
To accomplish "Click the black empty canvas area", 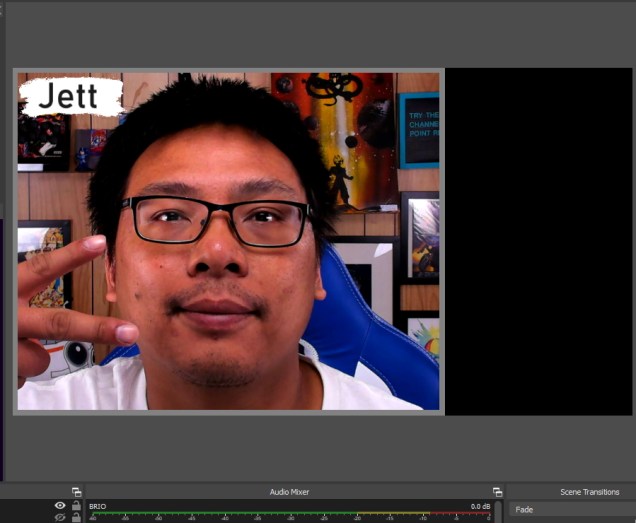I will click(x=538, y=240).
